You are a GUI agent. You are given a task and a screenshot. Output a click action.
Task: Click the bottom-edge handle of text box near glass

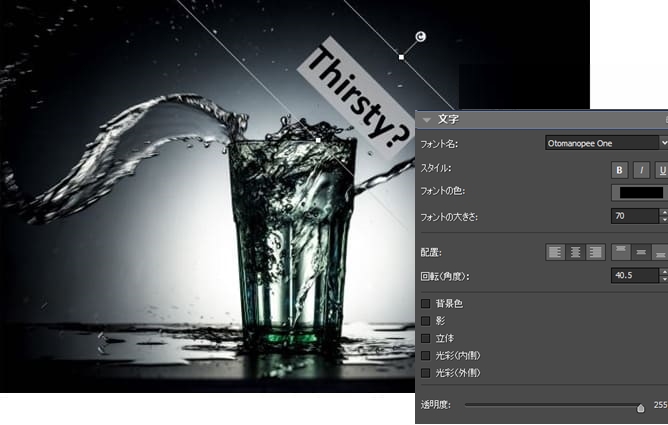point(318,140)
